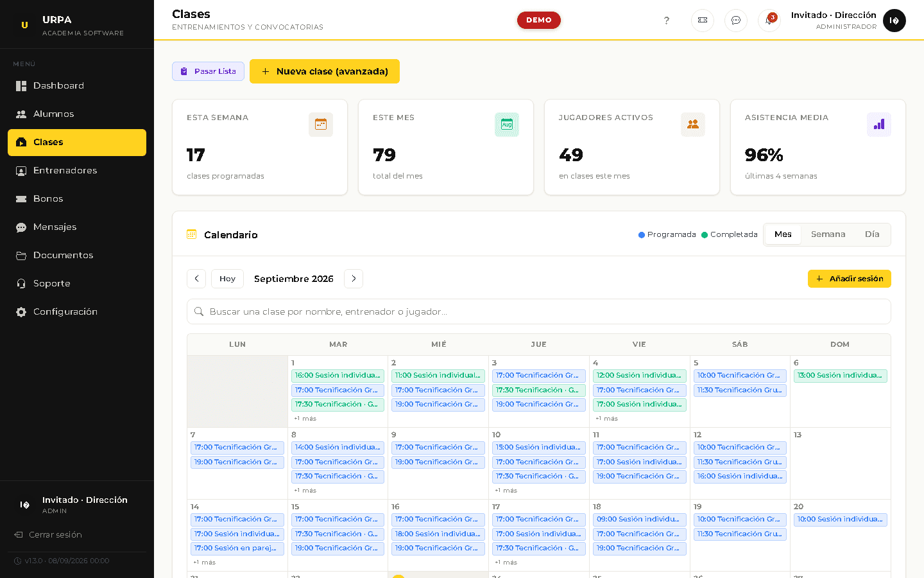Open Soporte in sidebar
The image size is (924, 578).
(x=77, y=283)
